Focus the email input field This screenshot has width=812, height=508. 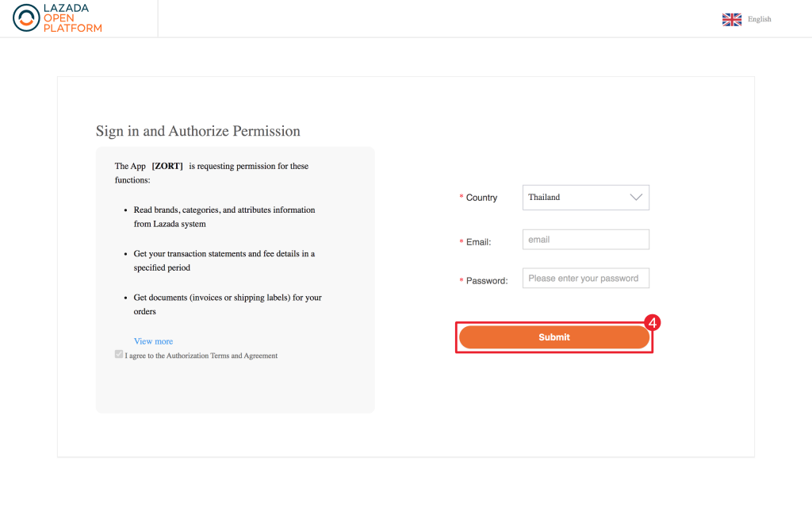point(586,240)
